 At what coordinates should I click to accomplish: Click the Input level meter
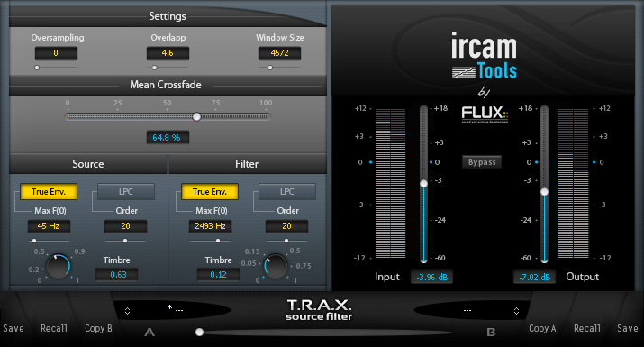390,183
